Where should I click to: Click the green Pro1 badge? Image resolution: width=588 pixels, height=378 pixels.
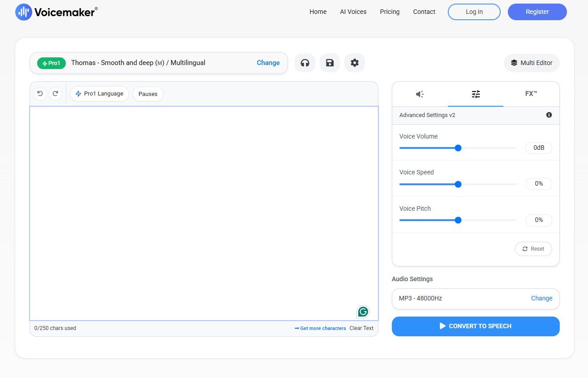[52, 63]
